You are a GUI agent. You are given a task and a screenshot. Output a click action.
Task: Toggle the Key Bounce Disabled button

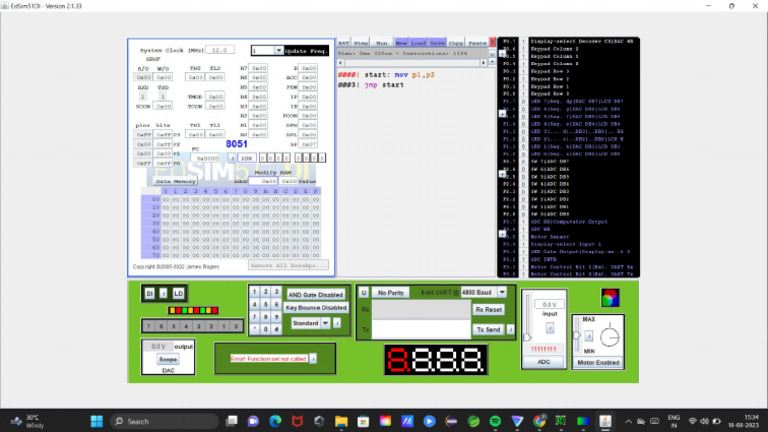[x=315, y=308]
